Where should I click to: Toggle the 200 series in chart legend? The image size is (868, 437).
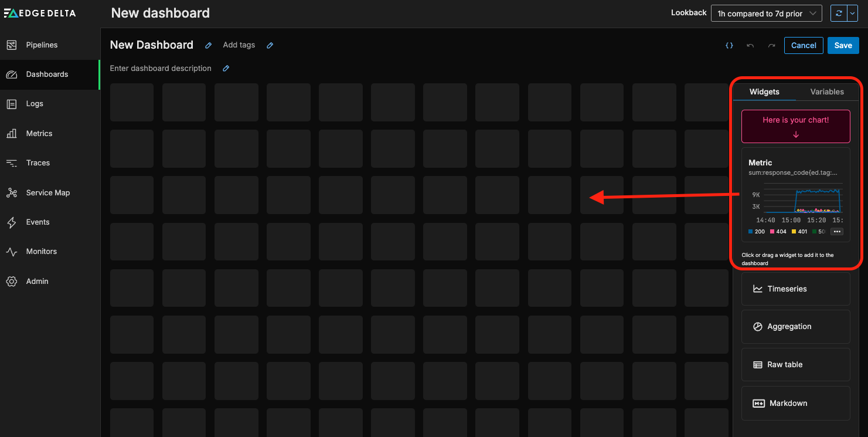pyautogui.click(x=757, y=232)
